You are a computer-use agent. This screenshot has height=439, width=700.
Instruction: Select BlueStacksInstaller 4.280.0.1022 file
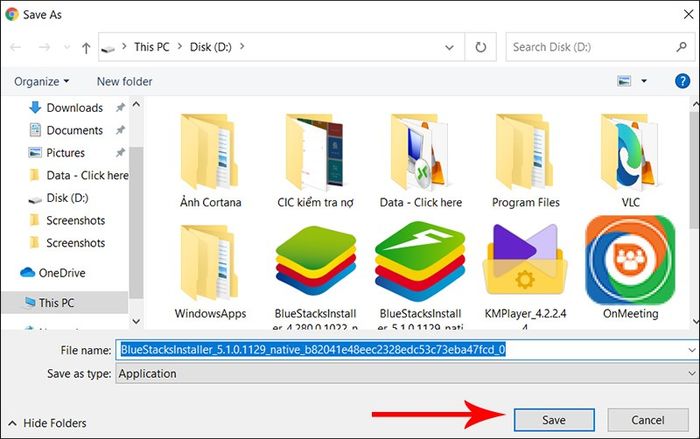tap(315, 277)
